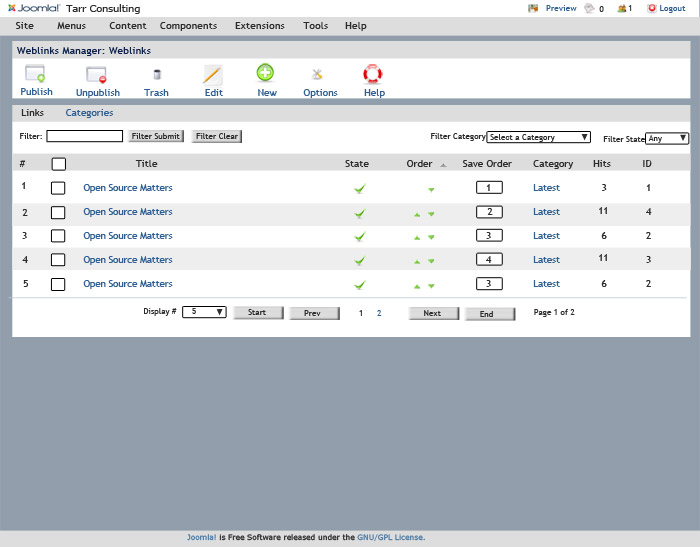The height and width of the screenshot is (547, 700).
Task: Expand the Filter State dropdown
Action: (667, 139)
